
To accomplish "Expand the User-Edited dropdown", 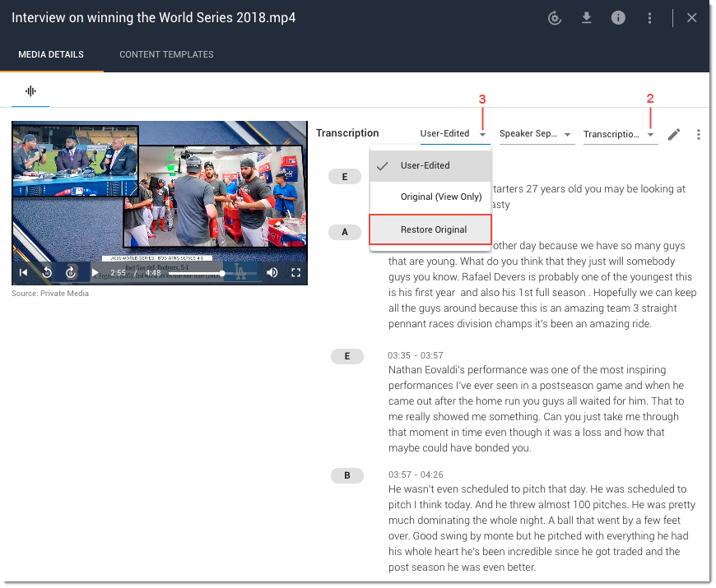I will tap(454, 134).
